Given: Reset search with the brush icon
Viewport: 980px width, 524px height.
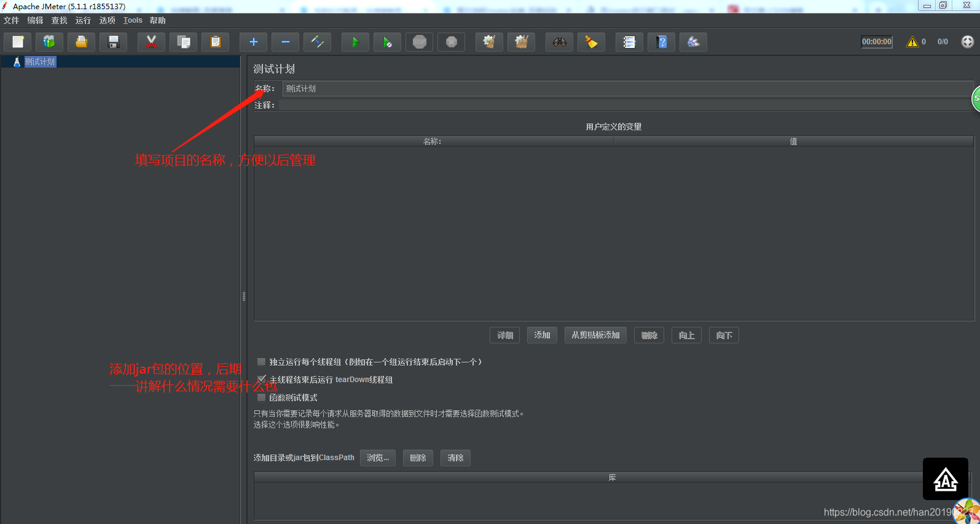Looking at the screenshot, I should pos(591,42).
